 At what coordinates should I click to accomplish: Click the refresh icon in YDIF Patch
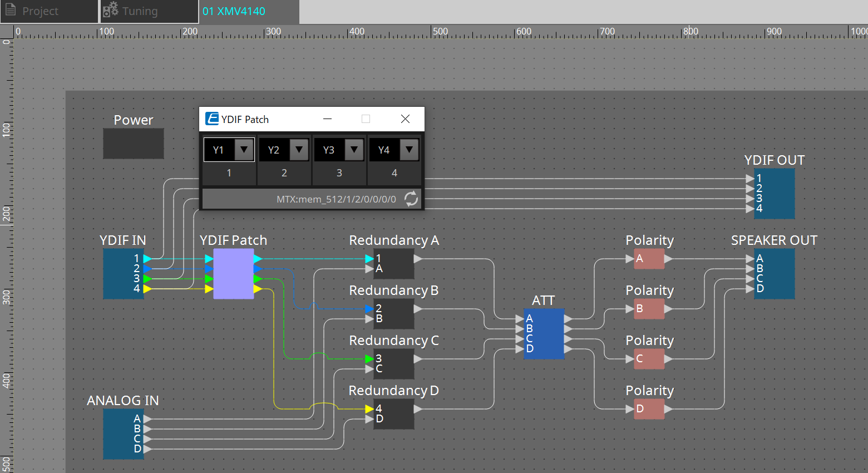click(411, 199)
